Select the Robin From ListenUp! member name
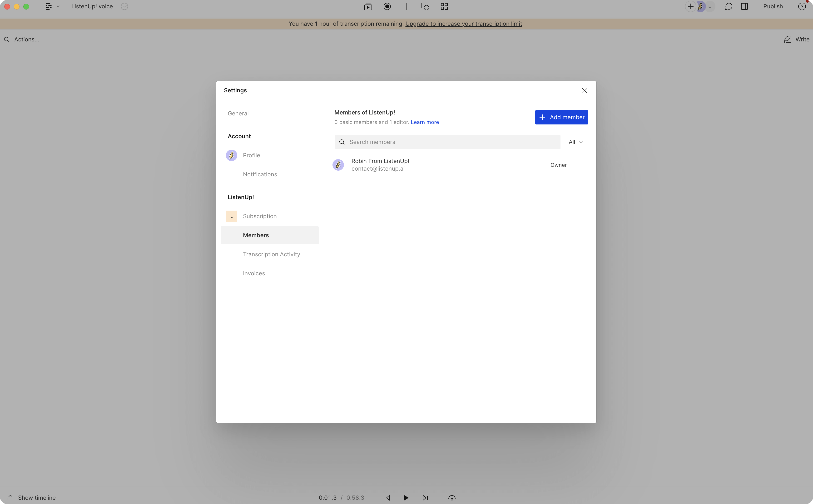The image size is (813, 504). click(x=380, y=161)
